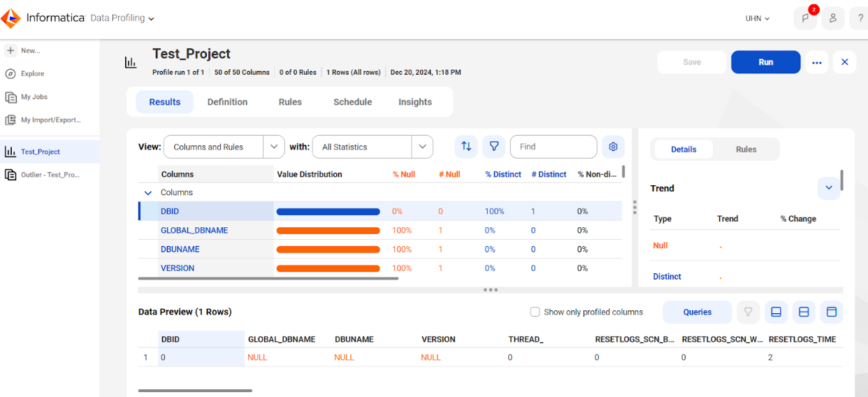Close the profile with X icon

(x=844, y=62)
